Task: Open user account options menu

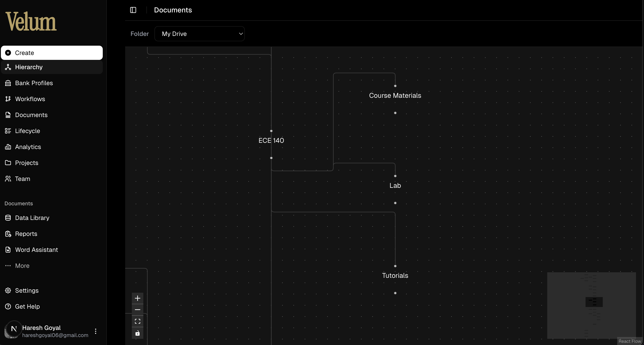Action: (x=95, y=331)
